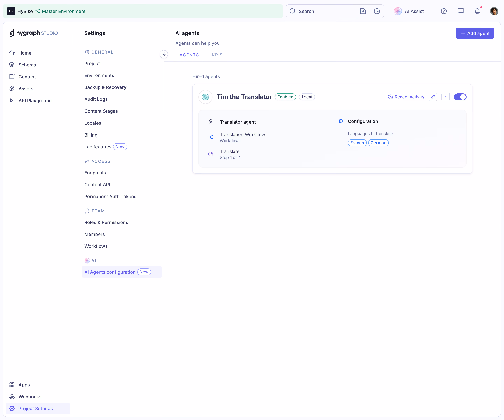The height and width of the screenshot is (420, 504).
Task: Click the Configuration gear icon
Action: click(x=341, y=121)
